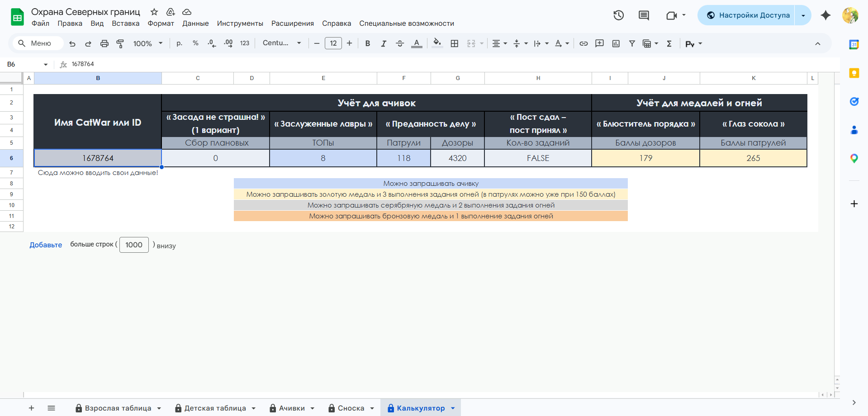The image size is (868, 416).
Task: Switch to the Ачивки sheet tab
Action: (291, 408)
